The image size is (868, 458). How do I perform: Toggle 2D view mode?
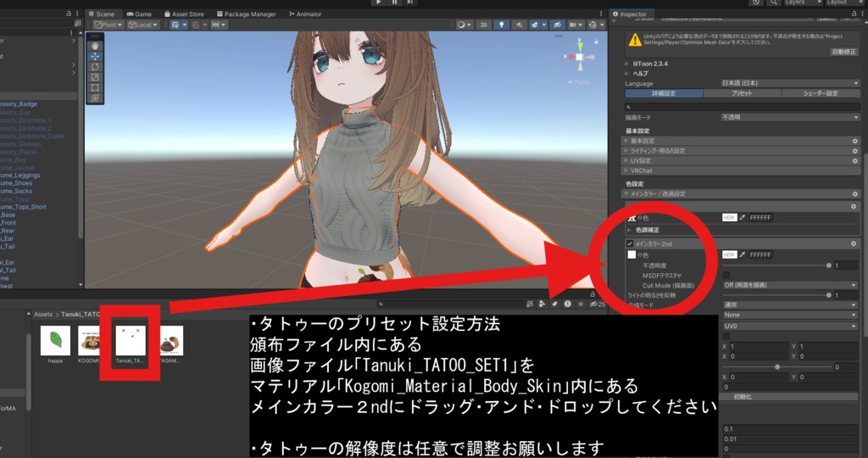pos(483,25)
